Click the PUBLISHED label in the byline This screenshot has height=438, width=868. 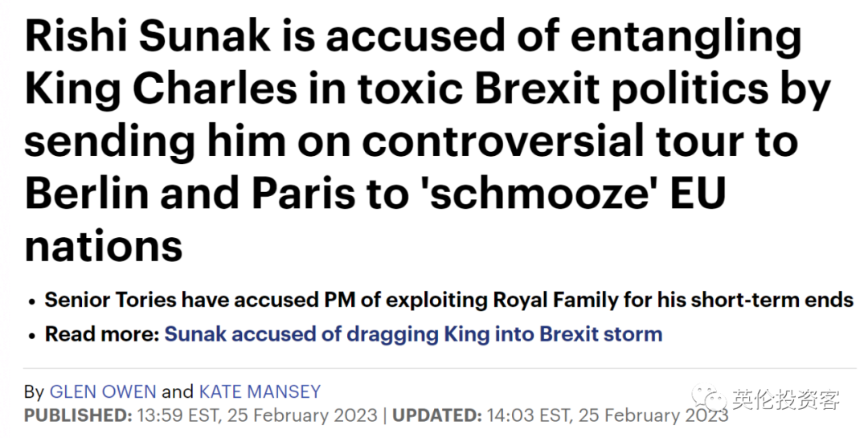(x=78, y=415)
